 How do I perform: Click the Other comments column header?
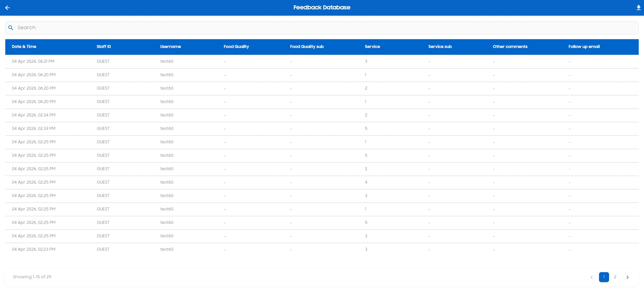coord(510,47)
